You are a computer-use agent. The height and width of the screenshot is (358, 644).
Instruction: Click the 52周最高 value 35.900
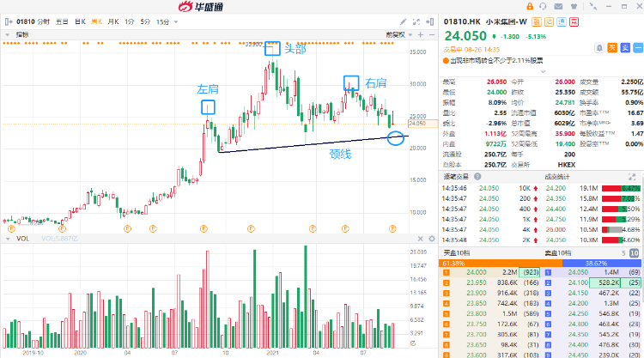click(565, 134)
